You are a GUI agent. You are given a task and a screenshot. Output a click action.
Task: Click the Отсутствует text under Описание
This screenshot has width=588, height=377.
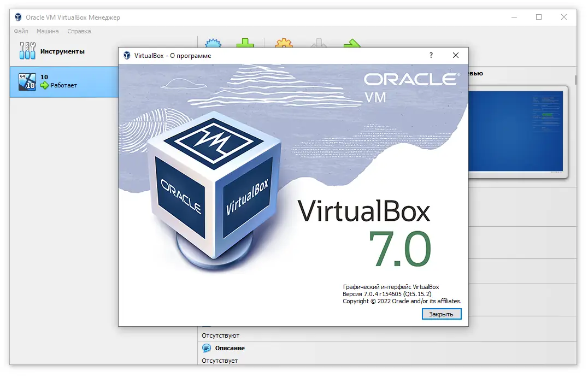pos(220,361)
